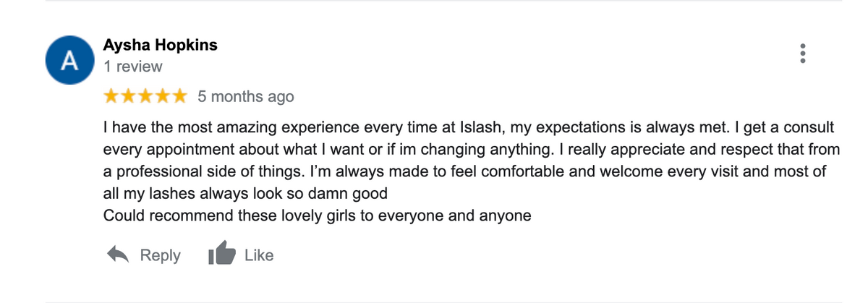This screenshot has height=303, width=868.
Task: Click the 'Like' text label
Action: [x=259, y=255]
